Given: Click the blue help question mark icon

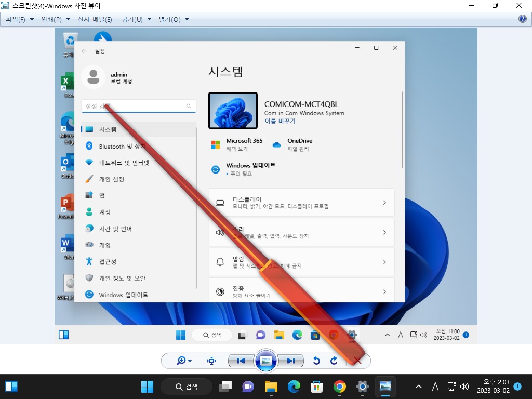Looking at the screenshot, I should pyautogui.click(x=523, y=19).
